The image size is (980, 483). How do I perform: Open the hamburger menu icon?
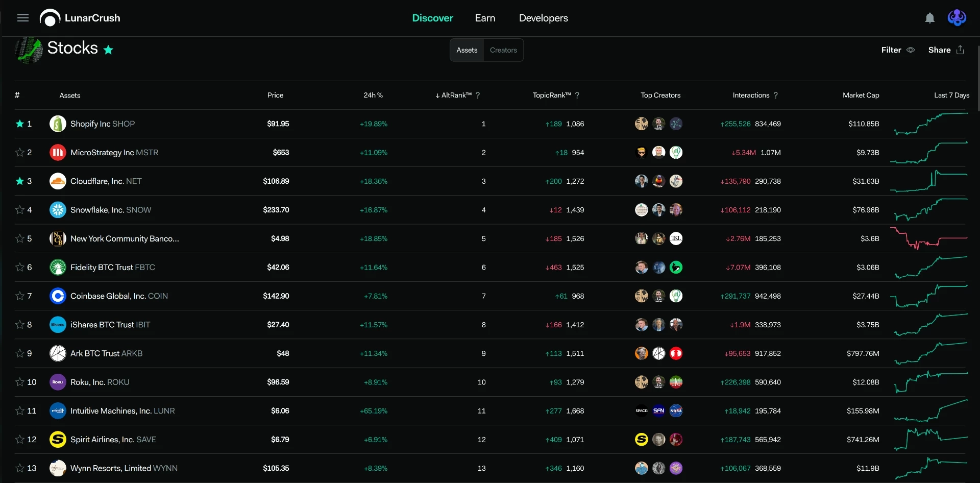(22, 18)
